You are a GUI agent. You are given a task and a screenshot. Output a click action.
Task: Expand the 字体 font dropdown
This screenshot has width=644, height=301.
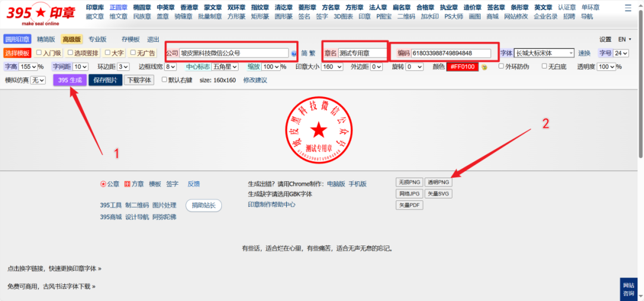click(544, 53)
